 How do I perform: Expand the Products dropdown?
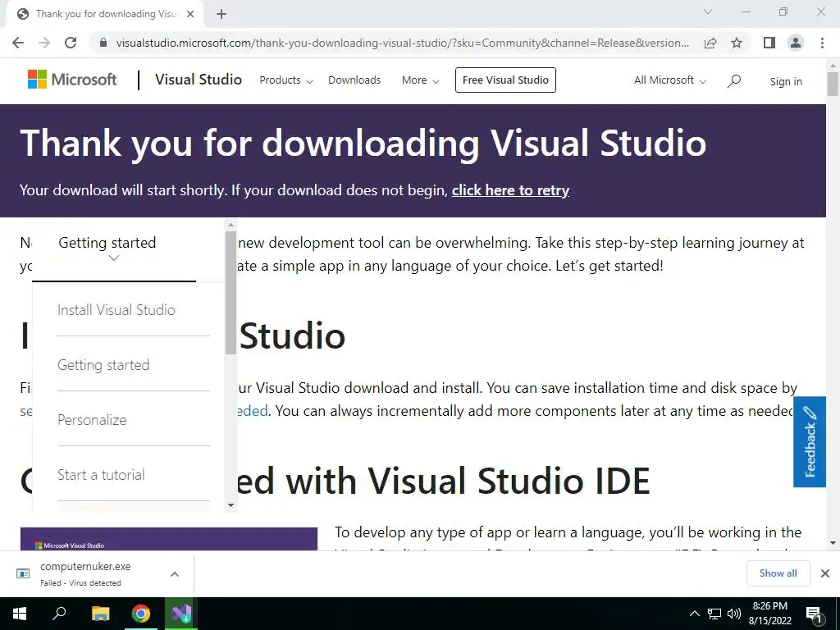point(286,80)
